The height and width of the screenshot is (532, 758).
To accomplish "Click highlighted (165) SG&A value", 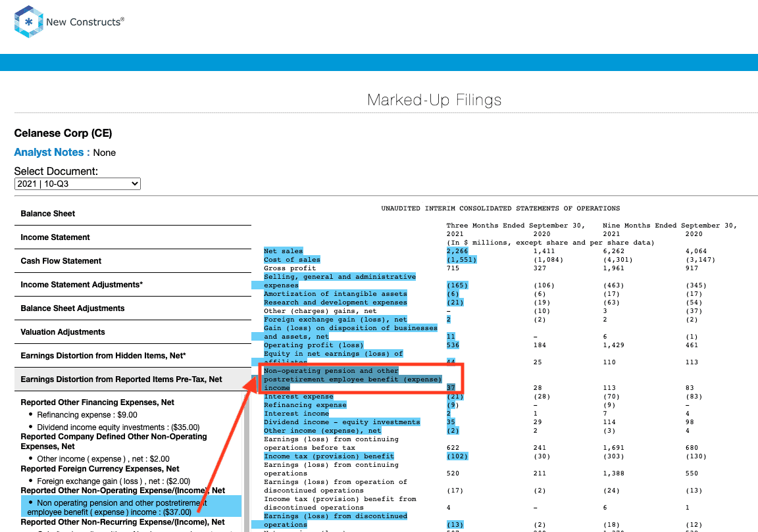I will click(457, 285).
